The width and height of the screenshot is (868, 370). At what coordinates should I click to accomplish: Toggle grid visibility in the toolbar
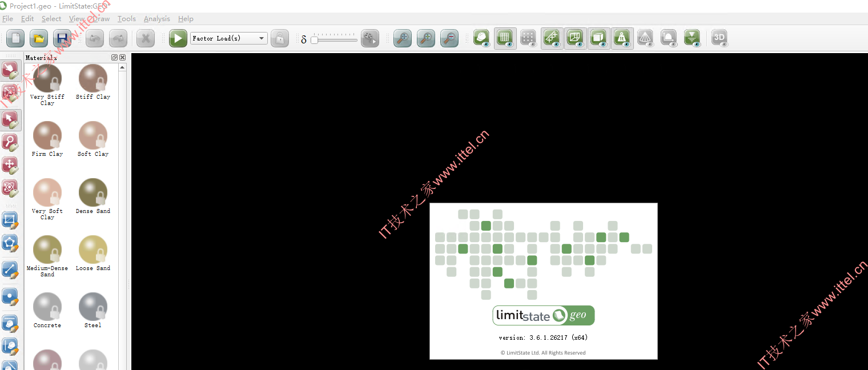[505, 38]
